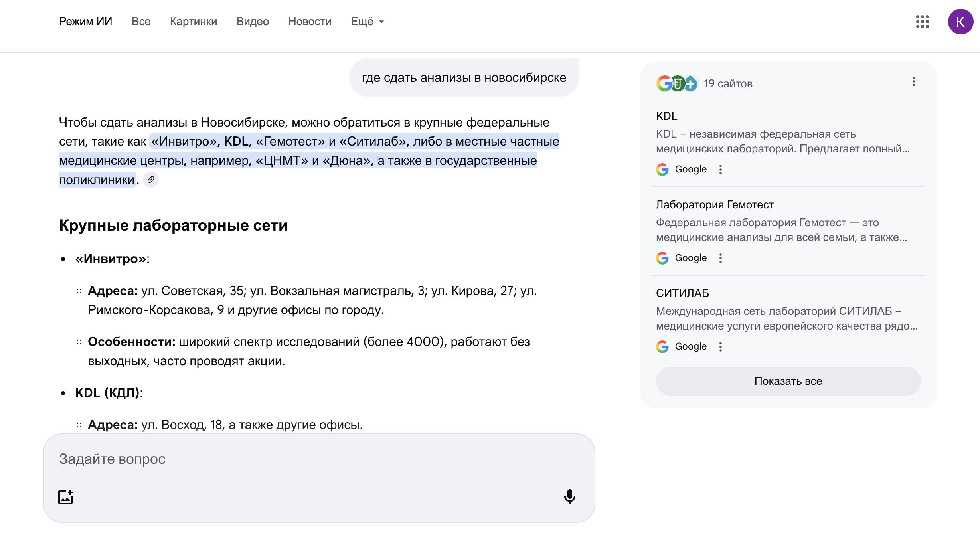
Task: Click the link icon after поликлиники
Action: point(151,180)
